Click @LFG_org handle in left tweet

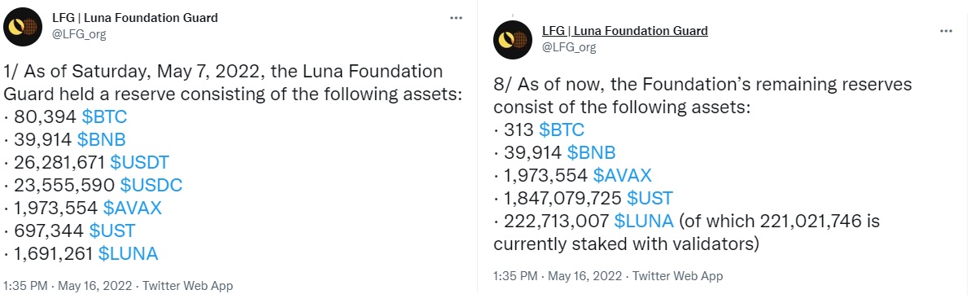pos(80,33)
